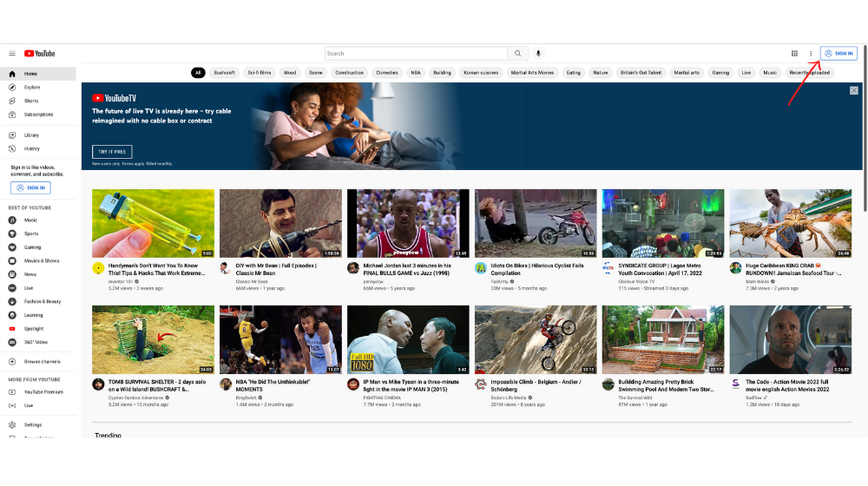
Task: Open the hamburger guide menu
Action: pyautogui.click(x=11, y=54)
